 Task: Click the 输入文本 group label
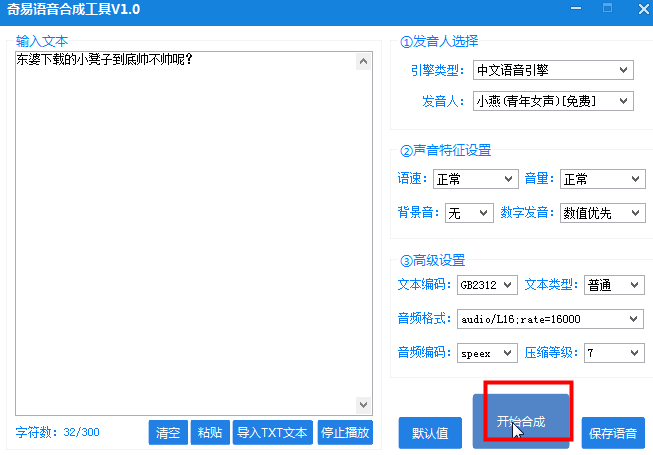42,41
